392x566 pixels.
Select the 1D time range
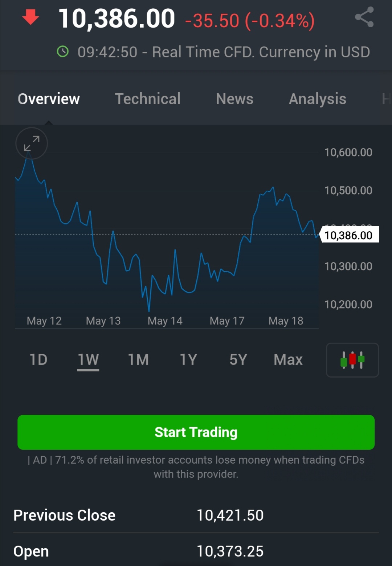coord(38,360)
